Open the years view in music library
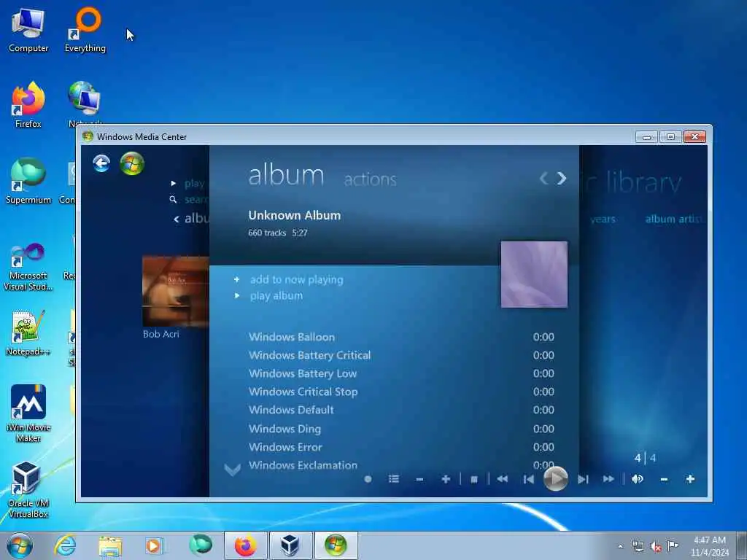 coord(603,219)
